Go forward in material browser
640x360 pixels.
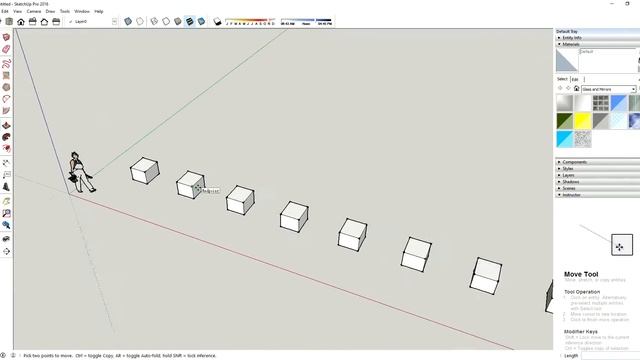pos(568,89)
